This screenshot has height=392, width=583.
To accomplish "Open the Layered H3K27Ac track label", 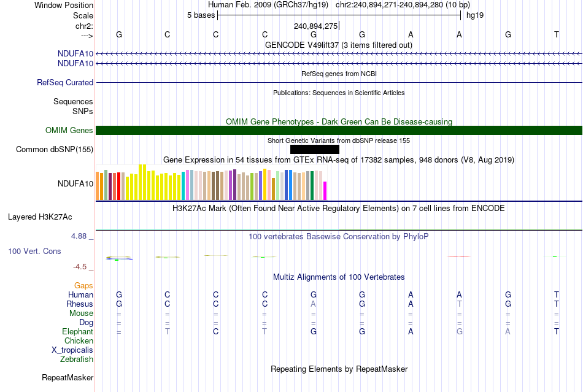I will point(40,217).
